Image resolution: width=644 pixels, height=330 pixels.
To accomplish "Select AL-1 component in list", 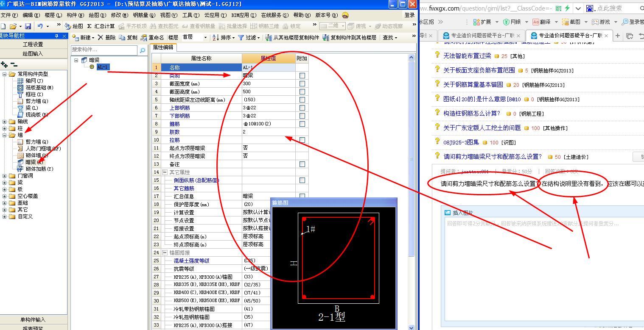I will coord(102,67).
